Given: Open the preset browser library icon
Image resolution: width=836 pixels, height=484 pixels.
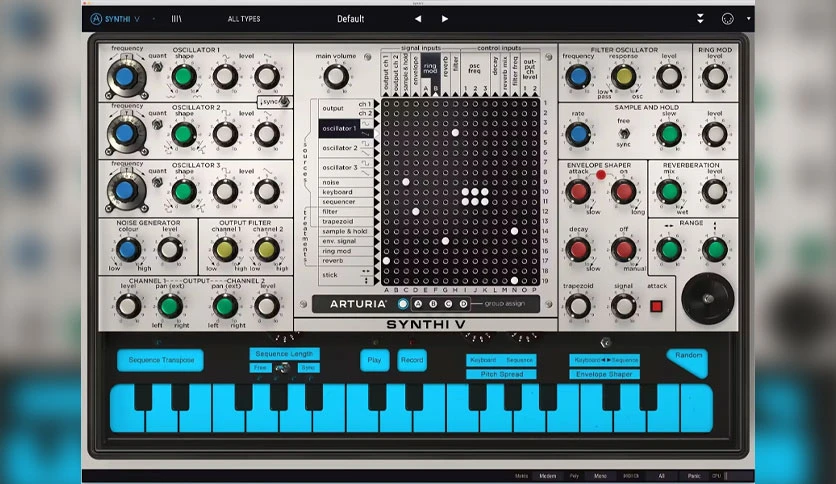Looking at the screenshot, I should click(176, 19).
